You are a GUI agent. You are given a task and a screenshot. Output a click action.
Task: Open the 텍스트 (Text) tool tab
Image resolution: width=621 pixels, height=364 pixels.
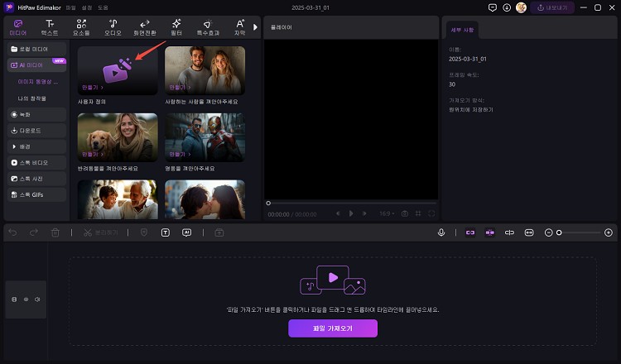coord(51,27)
